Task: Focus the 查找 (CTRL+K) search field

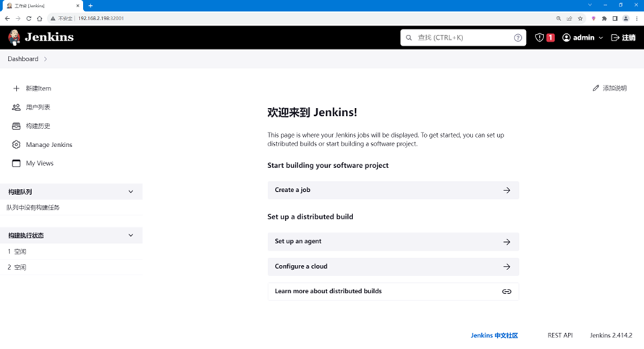Action: [463, 38]
